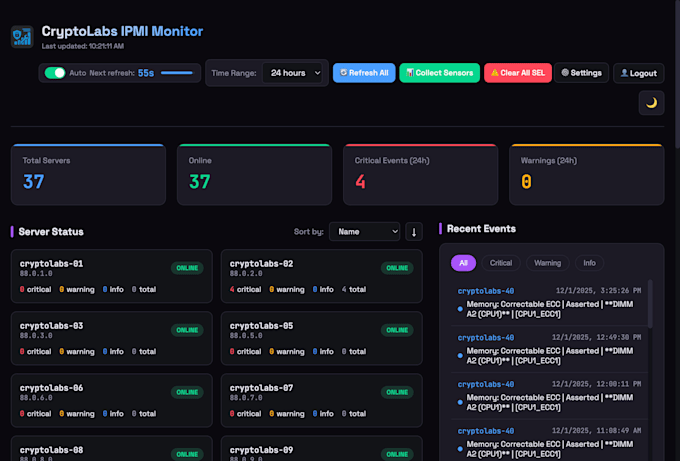The height and width of the screenshot is (461, 680).
Task: Click "4 total" on cryptolabs-02
Action: click(353, 289)
